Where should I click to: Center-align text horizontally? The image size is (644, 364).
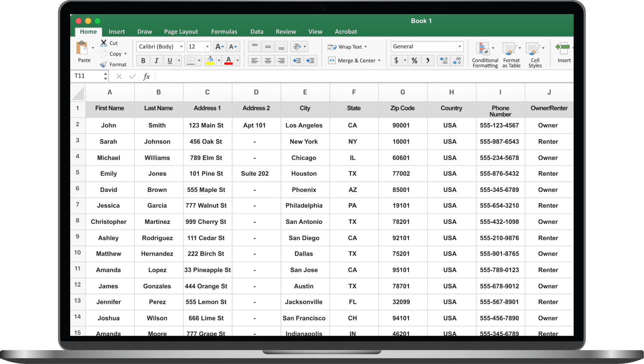click(x=268, y=61)
